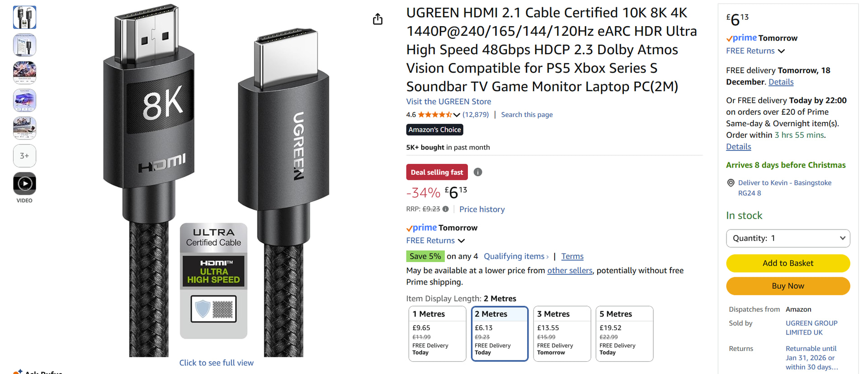Click to see full view of image
This screenshot has height=374, width=868.
pyautogui.click(x=216, y=363)
